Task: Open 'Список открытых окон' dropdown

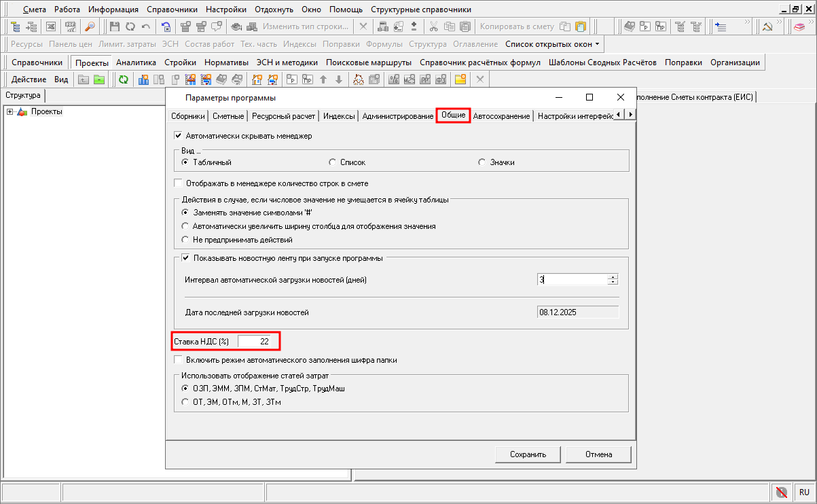Action: pos(552,44)
